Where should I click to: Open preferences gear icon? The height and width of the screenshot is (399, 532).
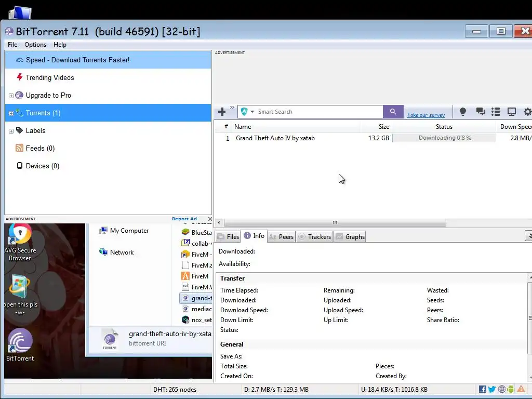click(528, 112)
